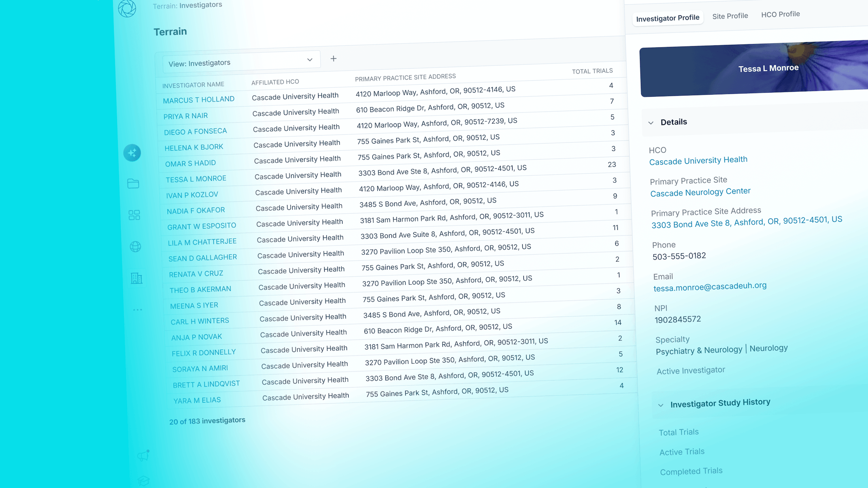
Task: Open Cascade University Health HCO link in Details
Action: (x=698, y=161)
